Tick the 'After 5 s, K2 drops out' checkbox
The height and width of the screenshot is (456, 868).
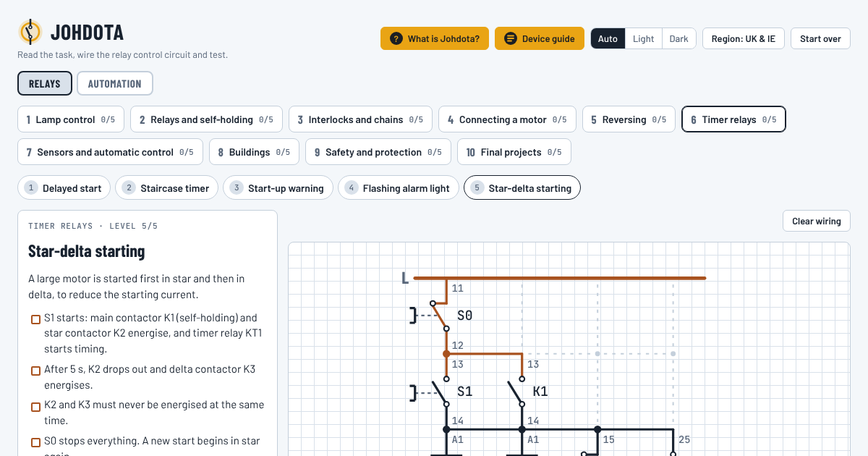tap(35, 371)
